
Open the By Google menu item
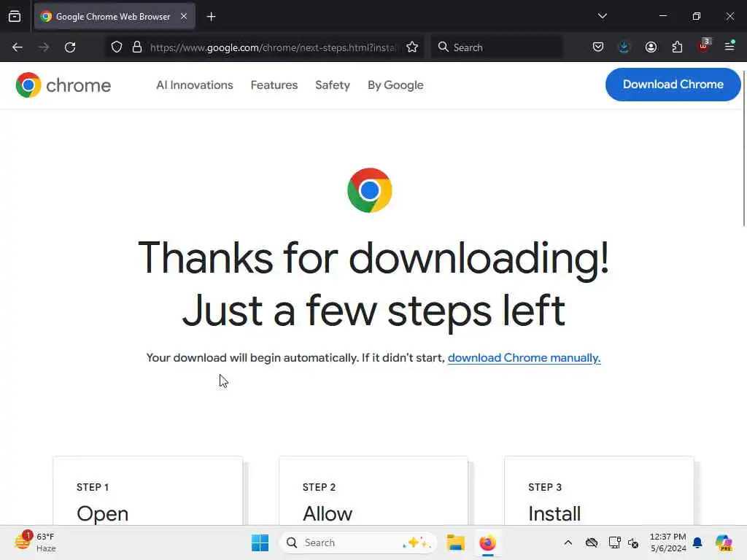(395, 85)
